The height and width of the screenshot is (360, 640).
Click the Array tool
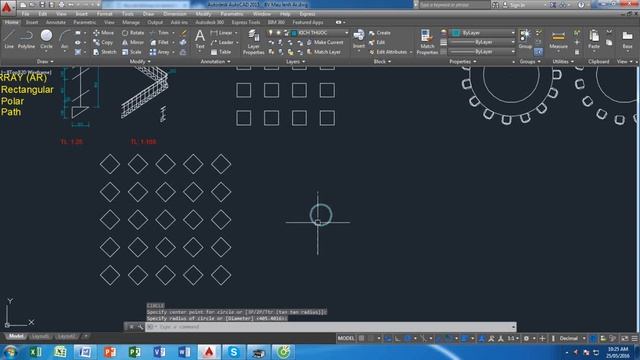pyautogui.click(x=160, y=52)
